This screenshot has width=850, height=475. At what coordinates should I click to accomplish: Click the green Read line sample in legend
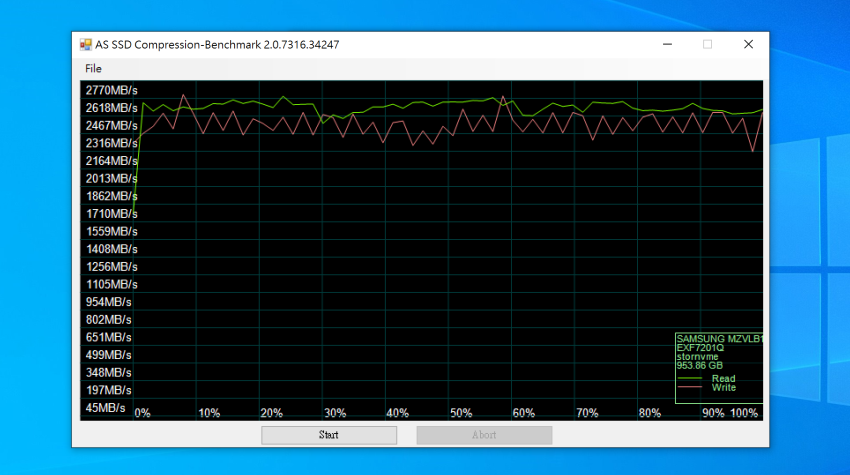690,378
